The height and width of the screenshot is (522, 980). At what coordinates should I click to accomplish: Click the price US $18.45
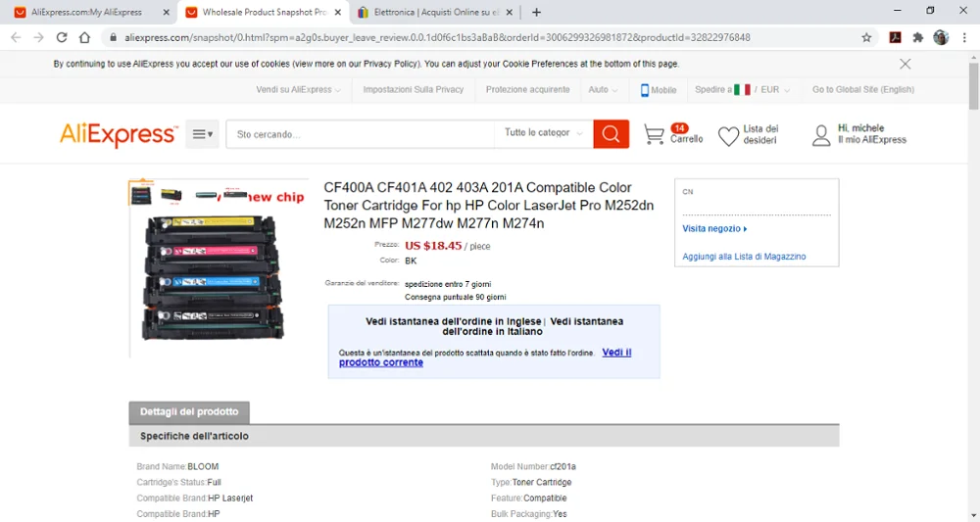coord(433,246)
